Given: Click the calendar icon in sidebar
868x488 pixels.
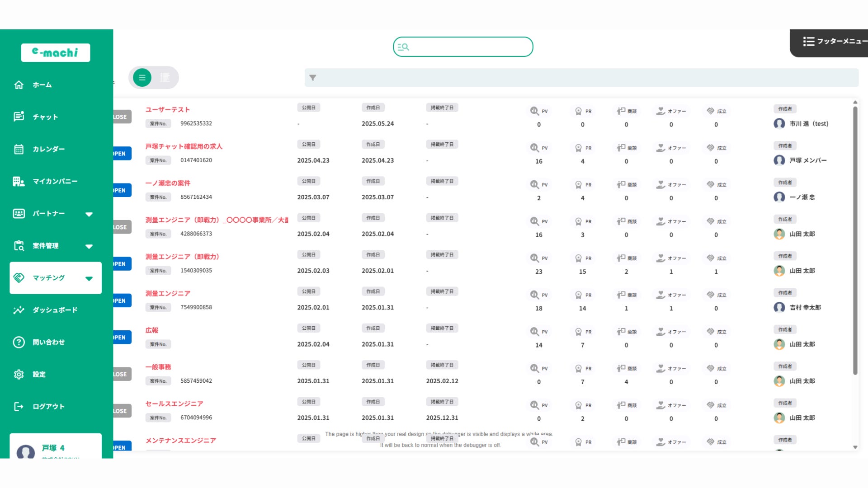Looking at the screenshot, I should pyautogui.click(x=19, y=149).
